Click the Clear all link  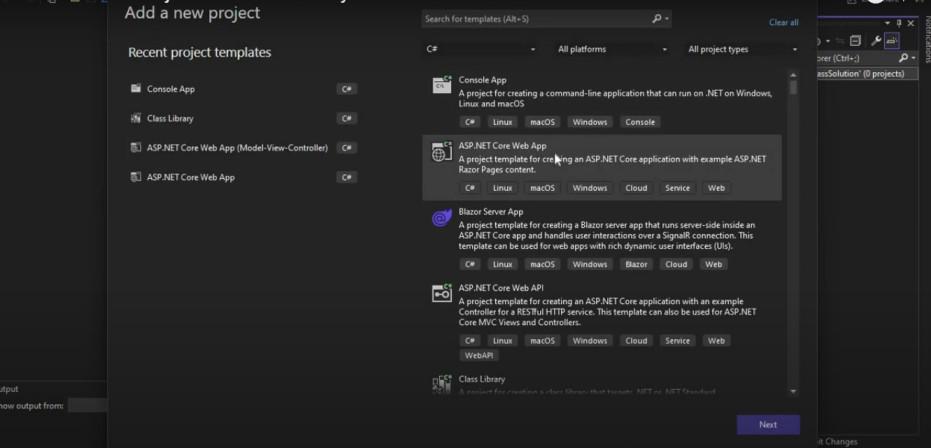783,23
